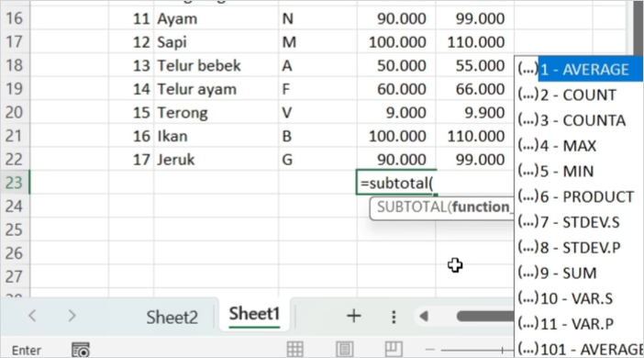Click horizontal scrollbar left arrow
Screen dimensions: 644x358
pyautogui.click(x=424, y=316)
